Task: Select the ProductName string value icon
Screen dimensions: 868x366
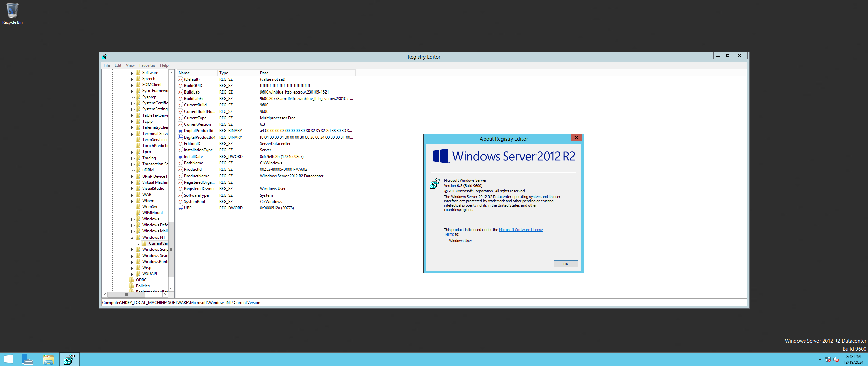Action: (x=181, y=176)
